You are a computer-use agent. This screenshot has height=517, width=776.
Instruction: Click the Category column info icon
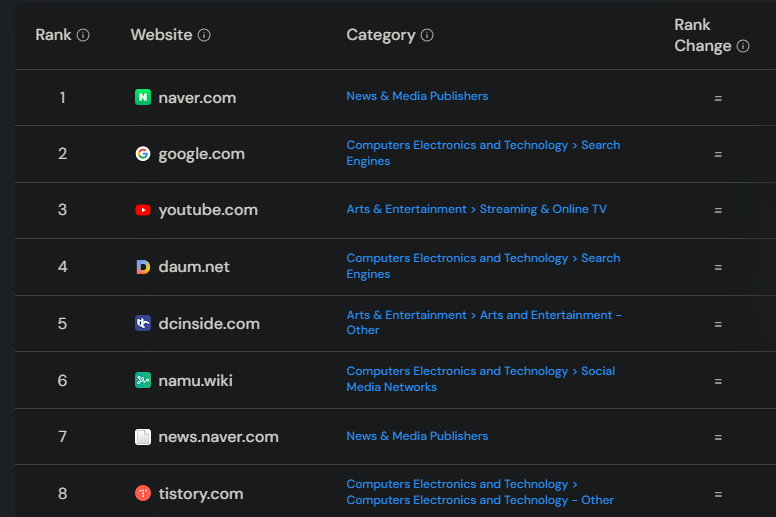pos(427,35)
